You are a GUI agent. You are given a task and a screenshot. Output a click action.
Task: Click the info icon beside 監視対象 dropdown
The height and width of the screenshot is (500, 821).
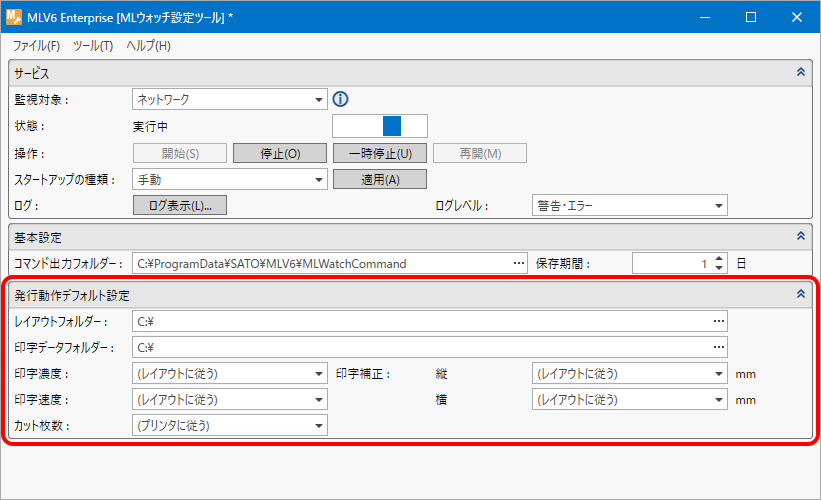pos(340,99)
